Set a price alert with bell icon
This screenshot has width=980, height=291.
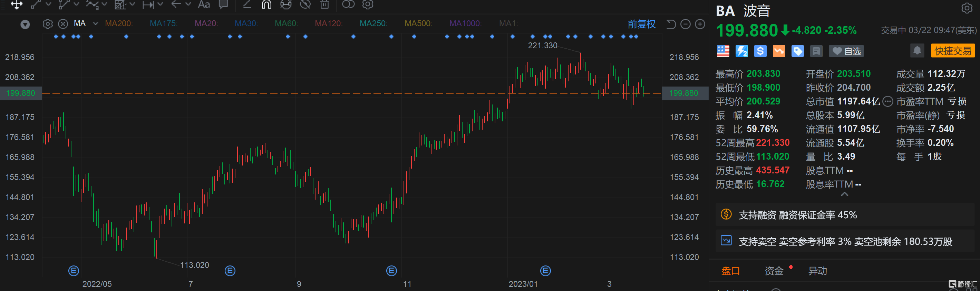(x=917, y=51)
